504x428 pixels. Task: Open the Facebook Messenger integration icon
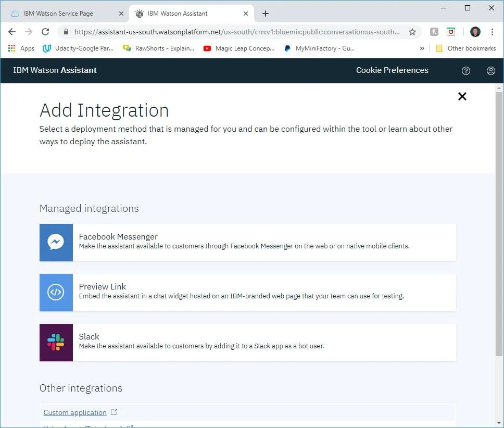[56, 243]
